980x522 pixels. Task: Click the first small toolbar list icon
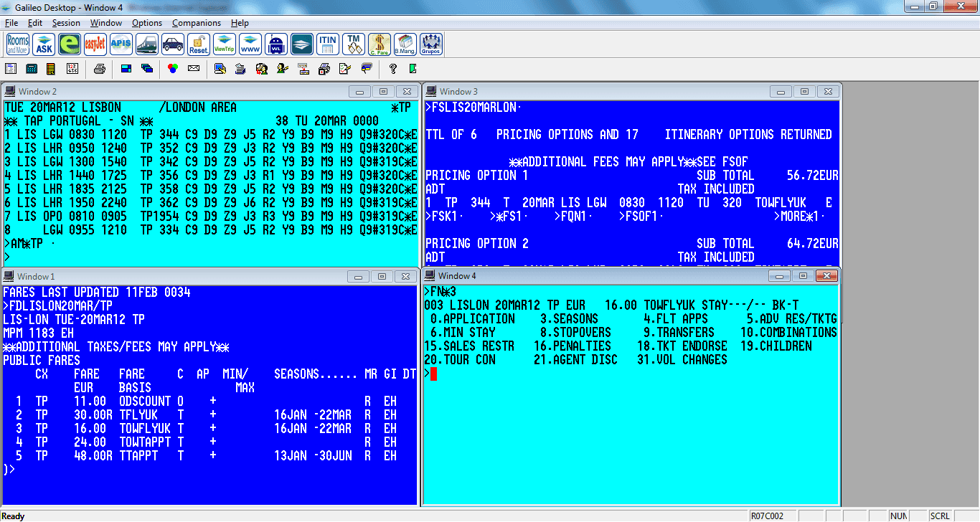(x=11, y=69)
